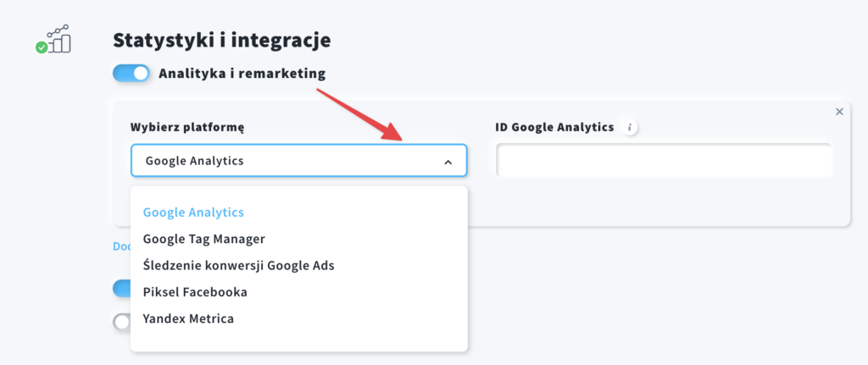Image resolution: width=868 pixels, height=365 pixels.
Task: Select Google Analytics from the dropdown list
Action: coord(194,213)
